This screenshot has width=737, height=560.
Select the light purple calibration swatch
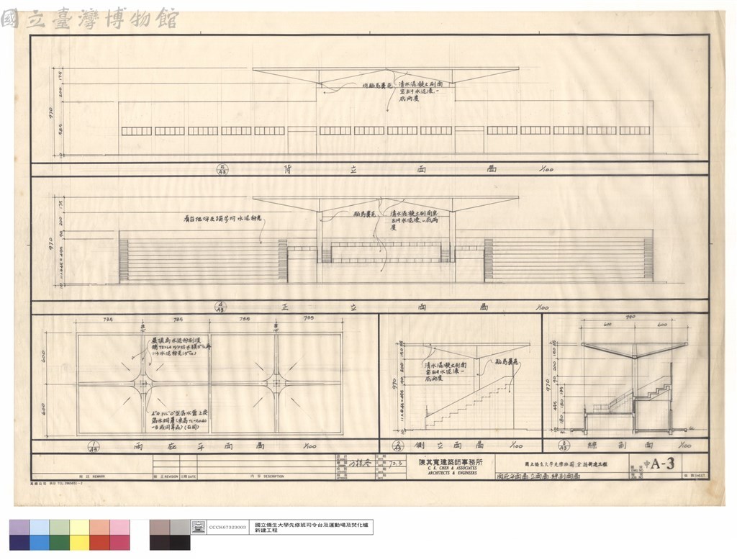tap(19, 527)
